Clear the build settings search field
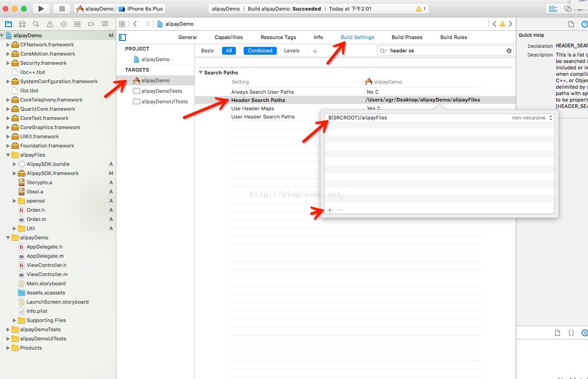This screenshot has height=379, width=588. pyautogui.click(x=509, y=51)
